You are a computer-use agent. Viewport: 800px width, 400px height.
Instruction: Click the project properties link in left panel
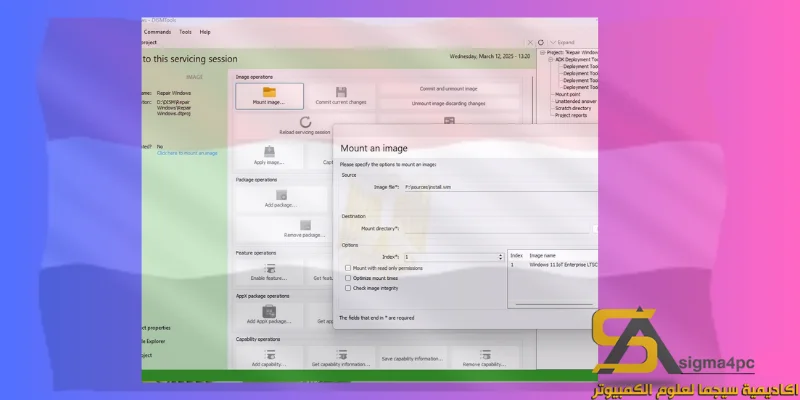[156, 328]
